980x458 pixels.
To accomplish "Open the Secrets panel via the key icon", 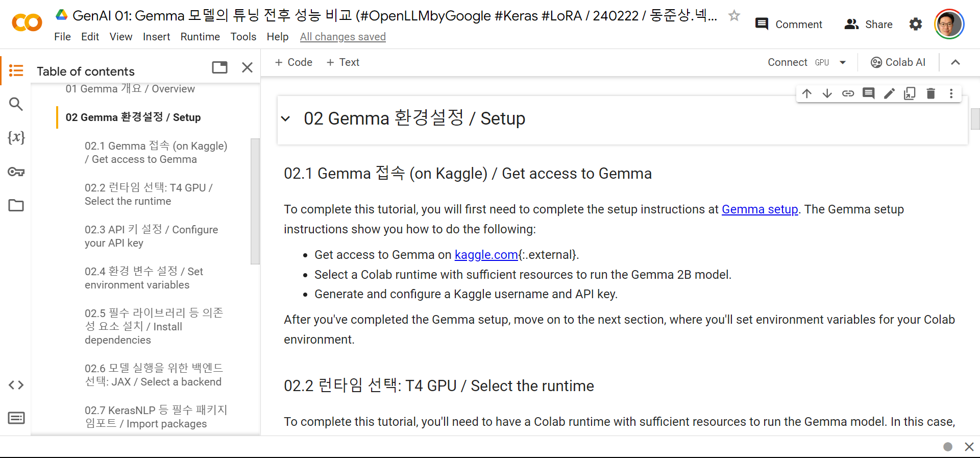I will click(x=16, y=172).
